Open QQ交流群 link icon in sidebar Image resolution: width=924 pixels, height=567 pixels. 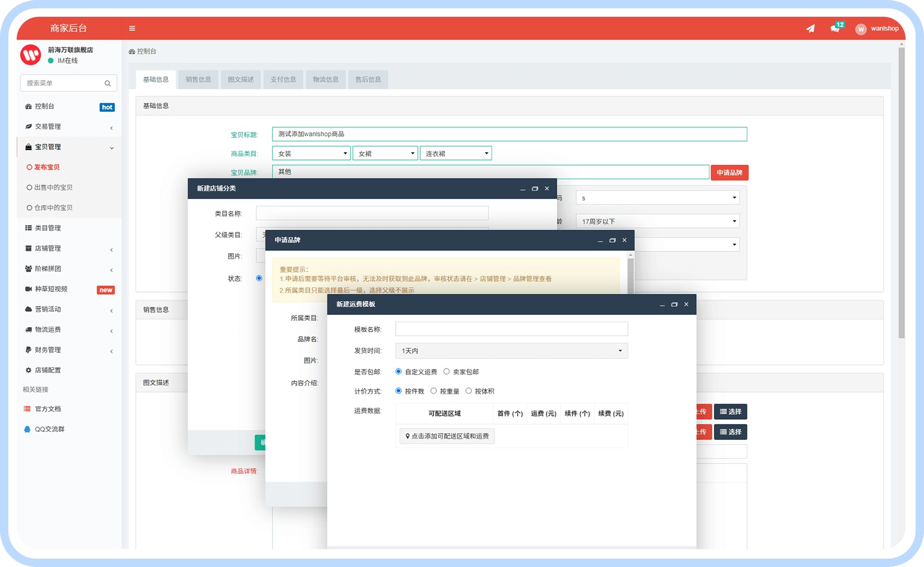(27, 429)
